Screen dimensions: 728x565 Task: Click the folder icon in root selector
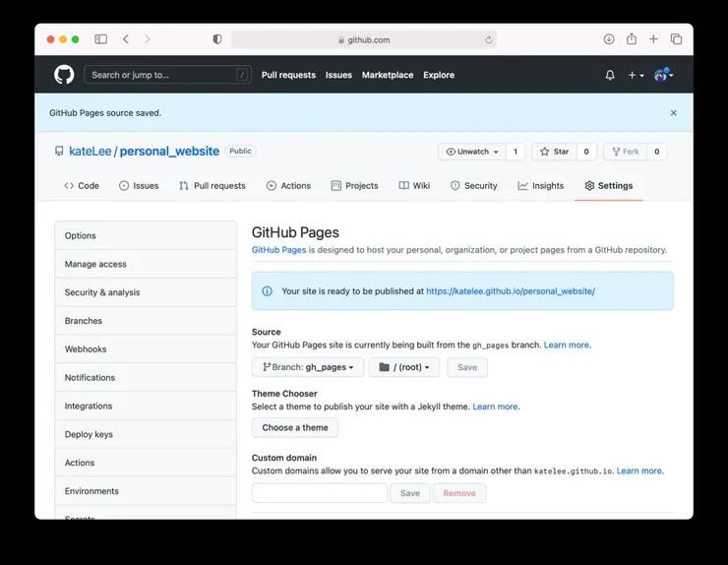coord(384,367)
